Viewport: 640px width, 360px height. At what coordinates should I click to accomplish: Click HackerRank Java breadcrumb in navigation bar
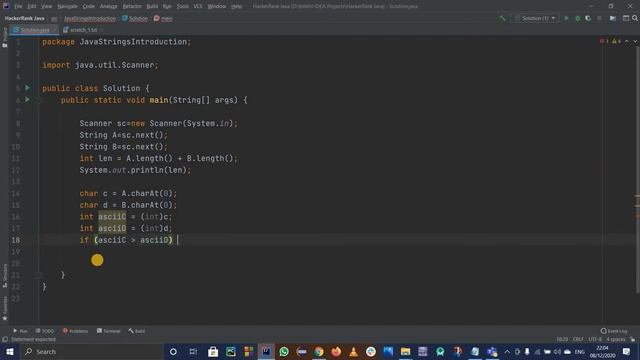pos(24,18)
